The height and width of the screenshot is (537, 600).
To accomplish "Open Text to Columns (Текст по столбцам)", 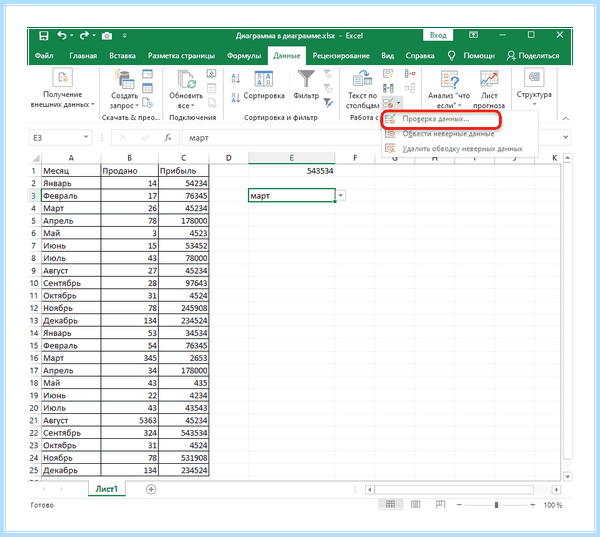I will [x=362, y=89].
